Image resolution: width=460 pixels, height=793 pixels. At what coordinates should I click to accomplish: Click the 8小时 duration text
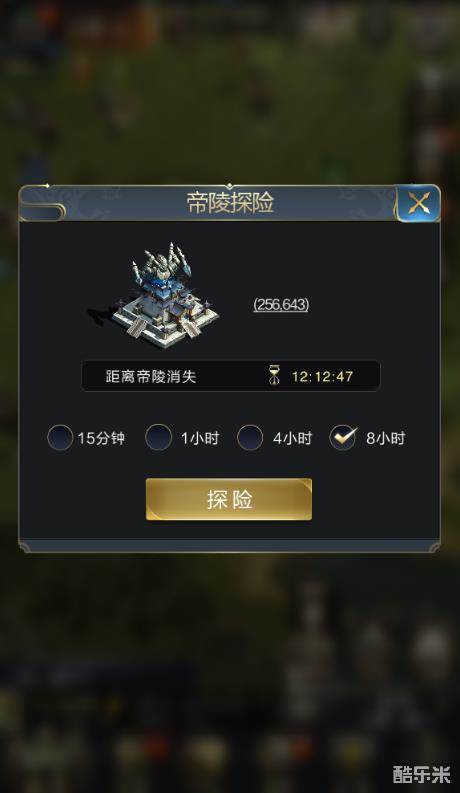tap(386, 438)
